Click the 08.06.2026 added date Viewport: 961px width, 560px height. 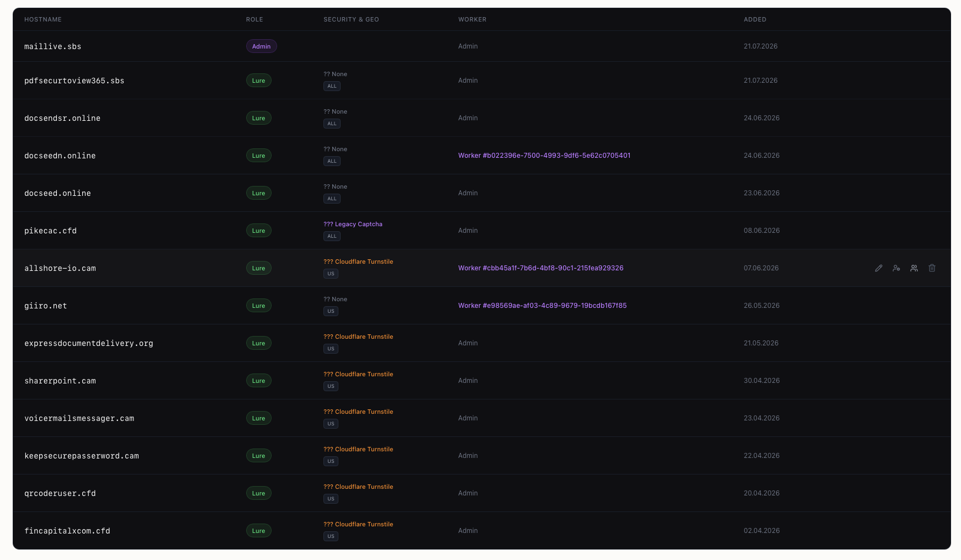coord(762,231)
